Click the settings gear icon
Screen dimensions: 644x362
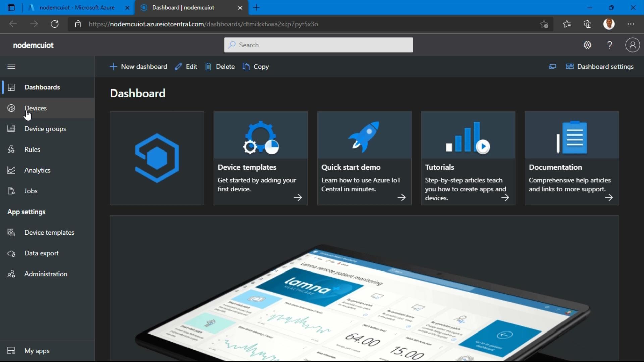click(587, 45)
